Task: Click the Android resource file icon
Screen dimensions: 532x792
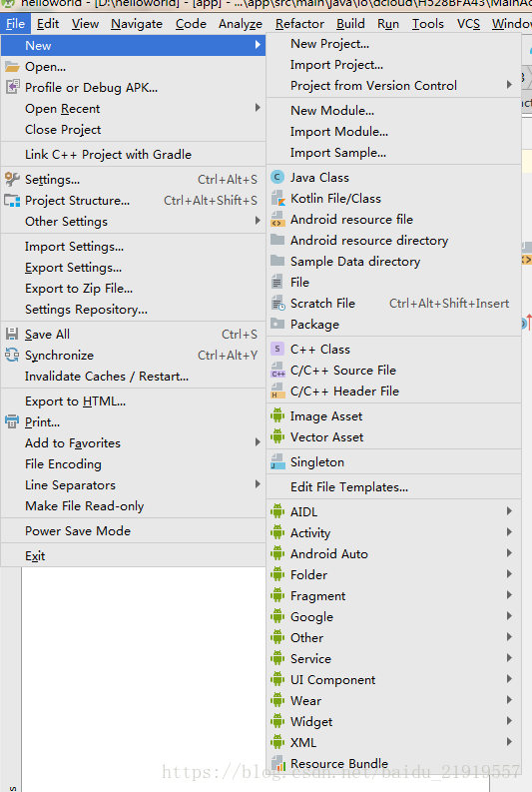Action: click(277, 219)
